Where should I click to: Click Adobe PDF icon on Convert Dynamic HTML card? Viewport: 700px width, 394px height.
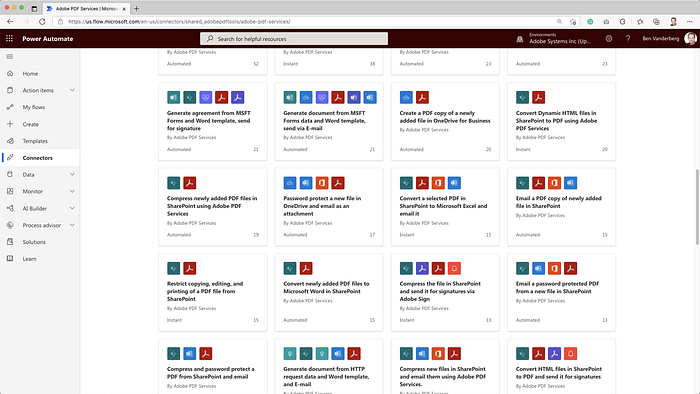pos(538,97)
